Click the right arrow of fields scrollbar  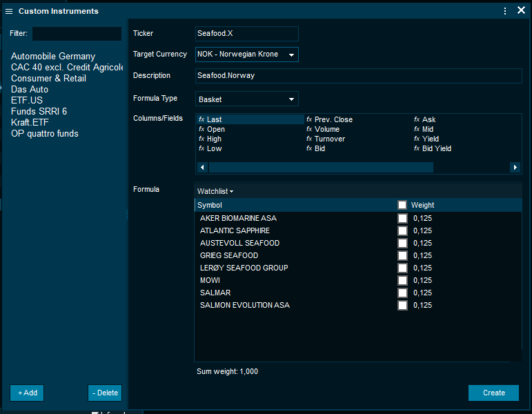515,167
